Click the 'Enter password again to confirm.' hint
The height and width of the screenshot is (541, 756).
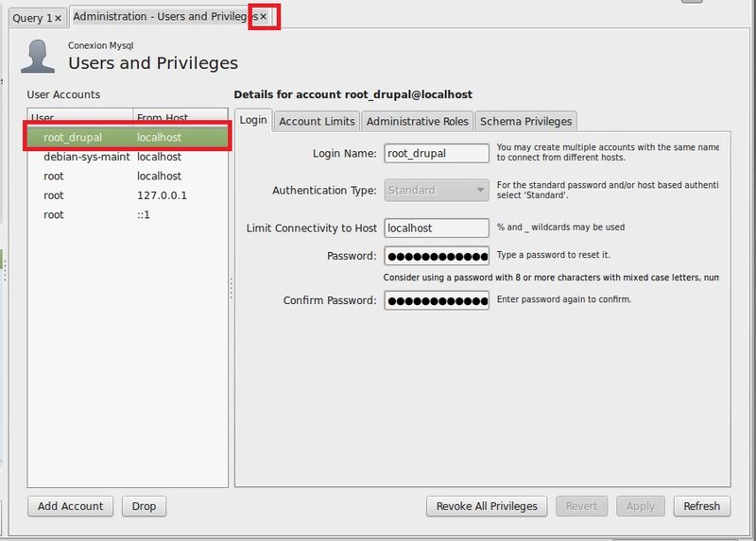pyautogui.click(x=563, y=299)
